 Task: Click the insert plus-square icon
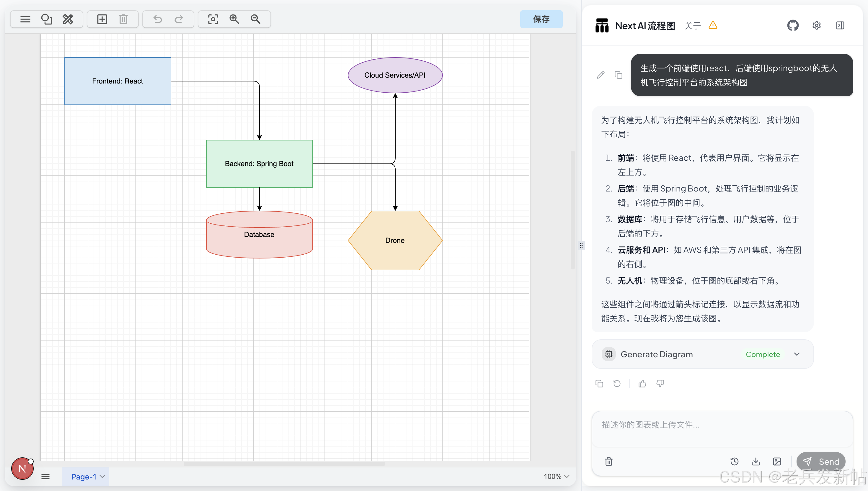click(x=102, y=19)
